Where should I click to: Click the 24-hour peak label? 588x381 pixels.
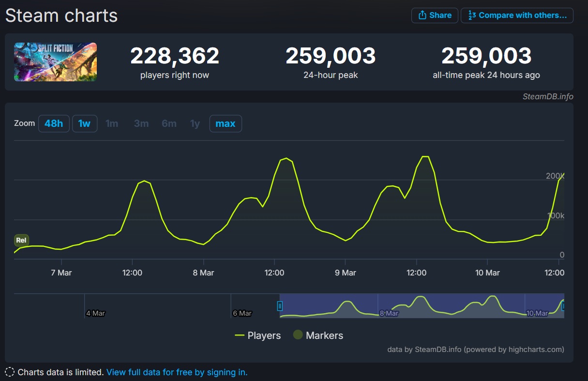coord(331,75)
